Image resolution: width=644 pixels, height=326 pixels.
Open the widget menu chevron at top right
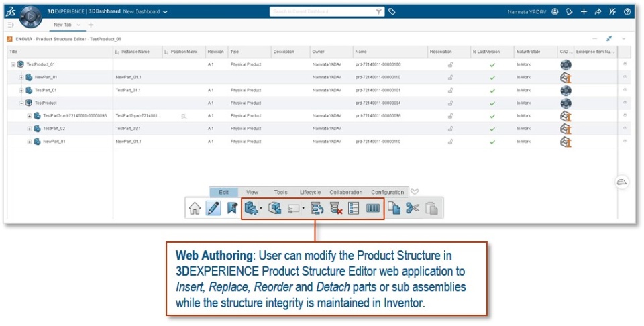pyautogui.click(x=623, y=39)
